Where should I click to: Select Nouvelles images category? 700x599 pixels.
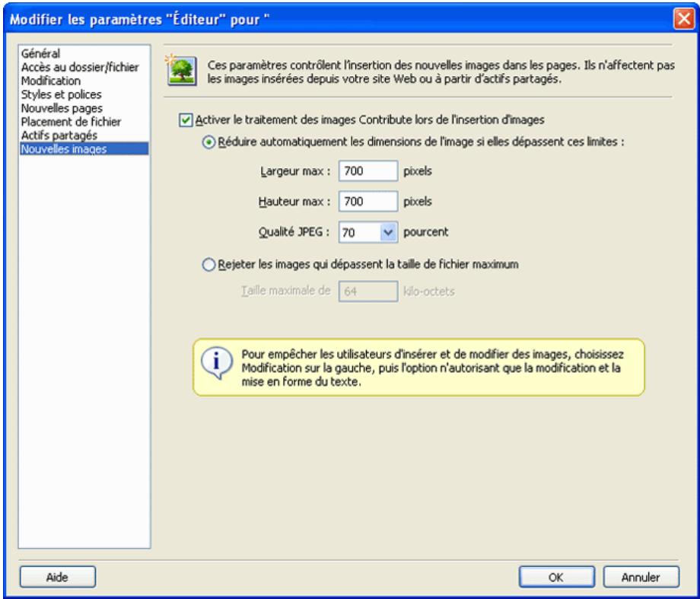click(x=84, y=148)
